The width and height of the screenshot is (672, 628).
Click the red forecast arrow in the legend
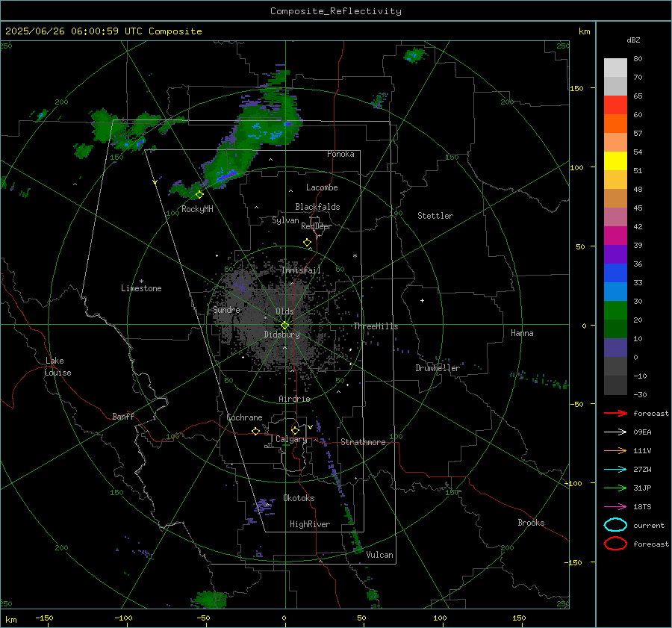coord(615,413)
